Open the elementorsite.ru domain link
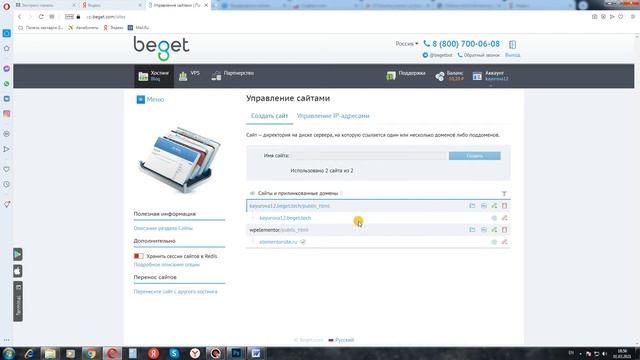 (278, 242)
